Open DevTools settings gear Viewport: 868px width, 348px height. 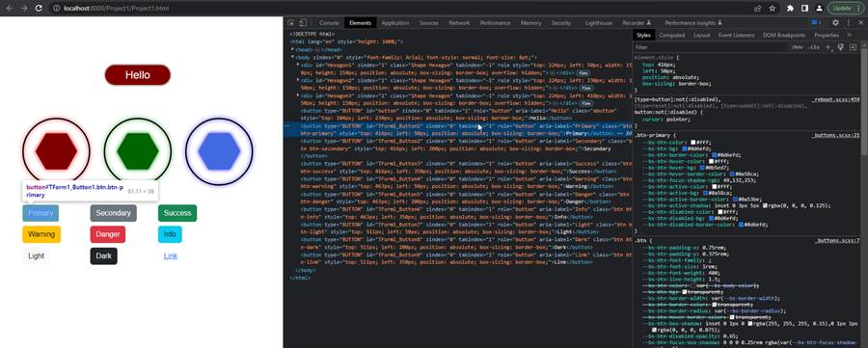835,23
